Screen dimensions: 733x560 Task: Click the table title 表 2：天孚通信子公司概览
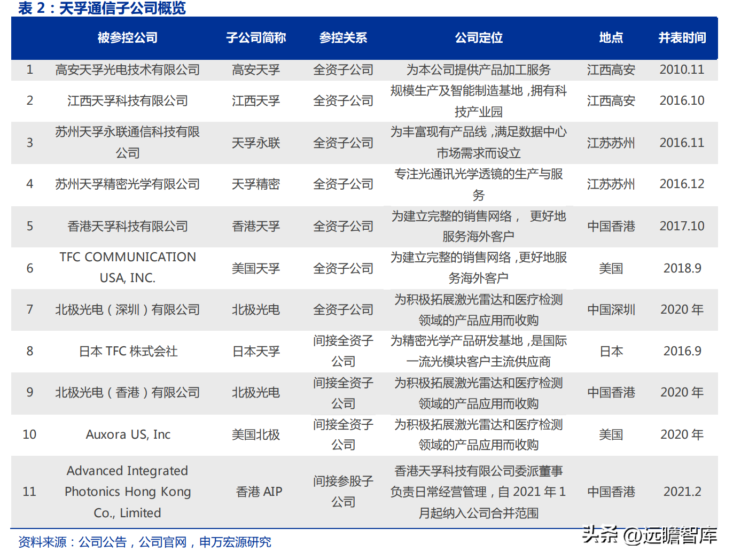click(x=102, y=8)
